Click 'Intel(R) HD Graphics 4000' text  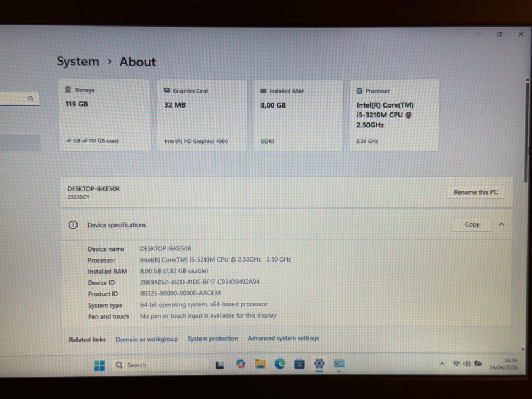pyautogui.click(x=196, y=141)
